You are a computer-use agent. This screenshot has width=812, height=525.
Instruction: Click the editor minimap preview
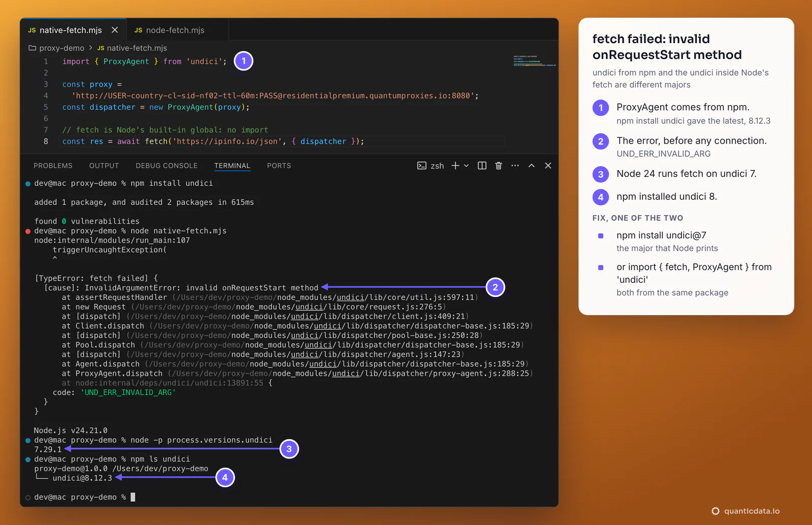pos(534,61)
